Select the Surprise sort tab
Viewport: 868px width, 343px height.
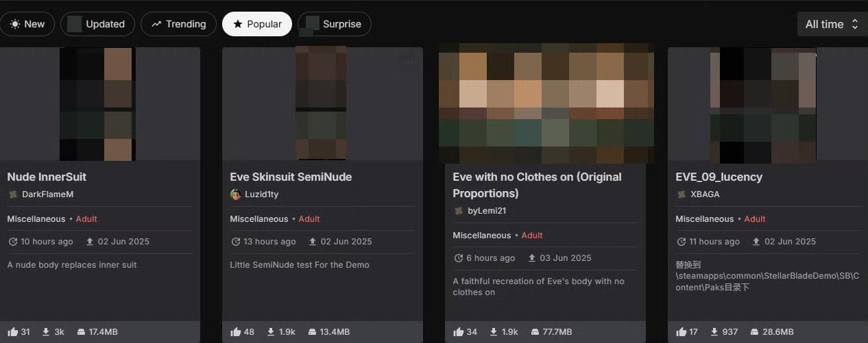pos(335,24)
